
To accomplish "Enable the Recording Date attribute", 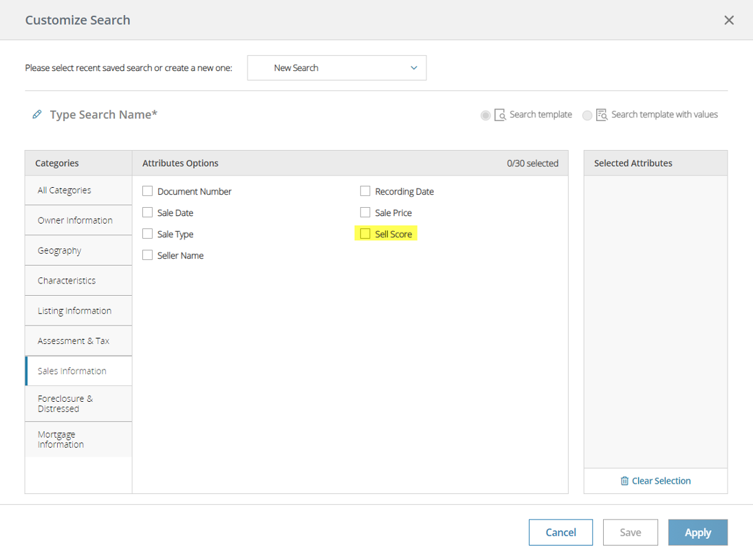I will pos(364,191).
